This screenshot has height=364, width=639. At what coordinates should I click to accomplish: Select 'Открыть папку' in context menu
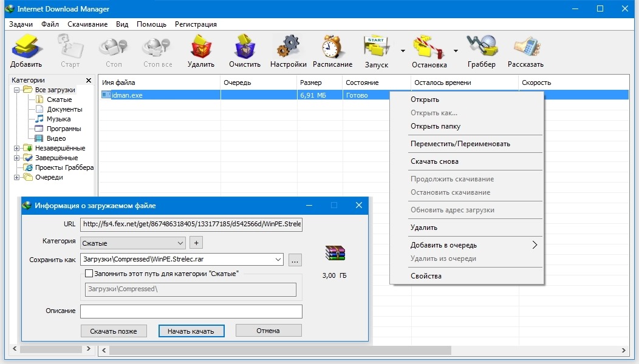(436, 126)
